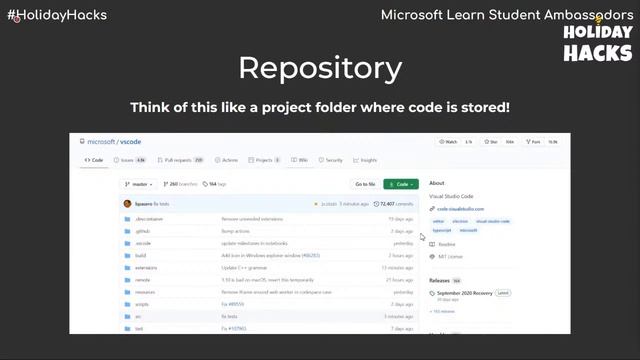Open the 72,407 commits history
Image resolution: width=640 pixels, height=360 pixels.
click(393, 204)
